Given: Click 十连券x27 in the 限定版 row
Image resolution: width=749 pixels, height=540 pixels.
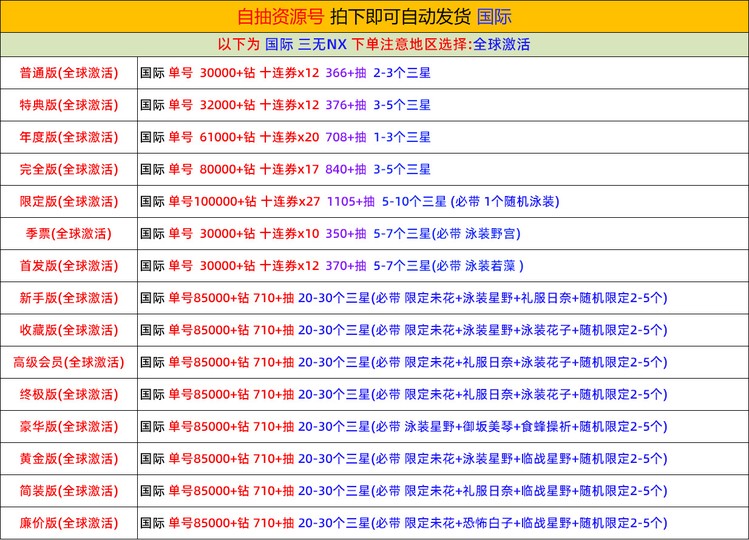Looking at the screenshot, I should [290, 201].
